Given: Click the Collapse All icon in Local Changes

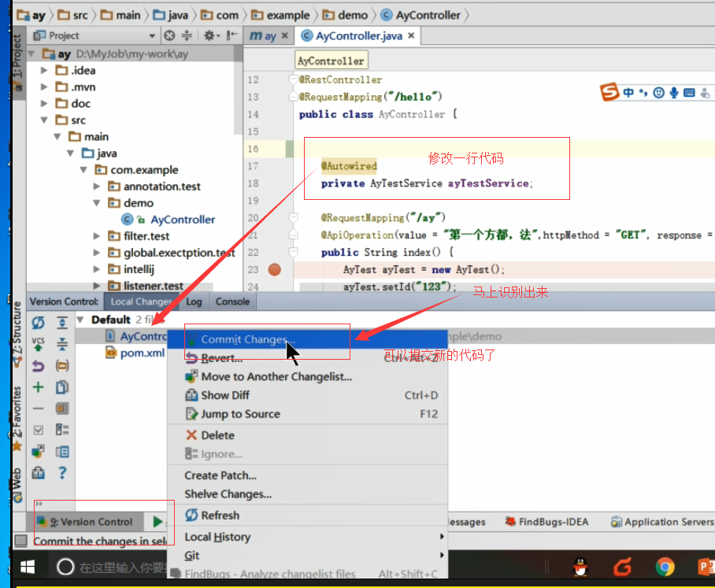Looking at the screenshot, I should pos(62,344).
